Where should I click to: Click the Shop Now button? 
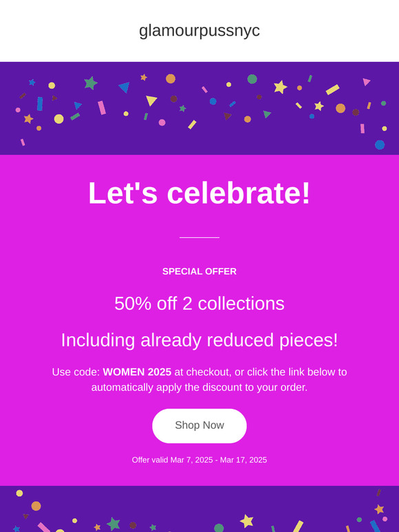(199, 425)
